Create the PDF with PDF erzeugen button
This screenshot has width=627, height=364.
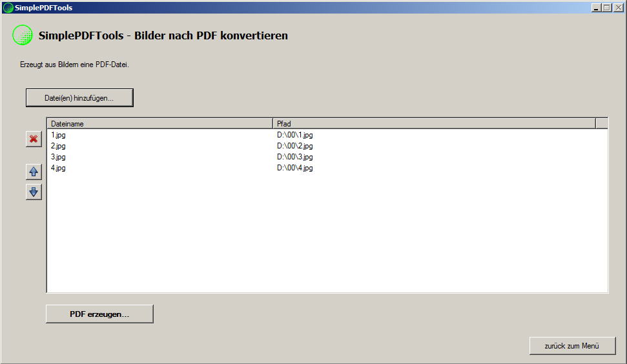click(99, 314)
